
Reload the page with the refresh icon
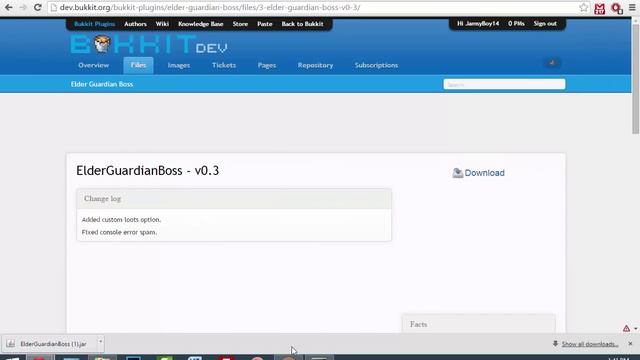click(38, 7)
